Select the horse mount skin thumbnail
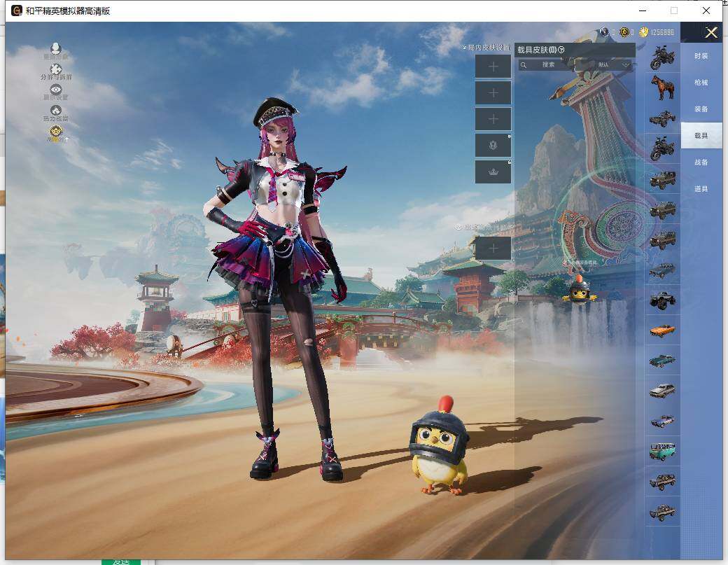Image resolution: width=728 pixels, height=565 pixels. (x=661, y=88)
